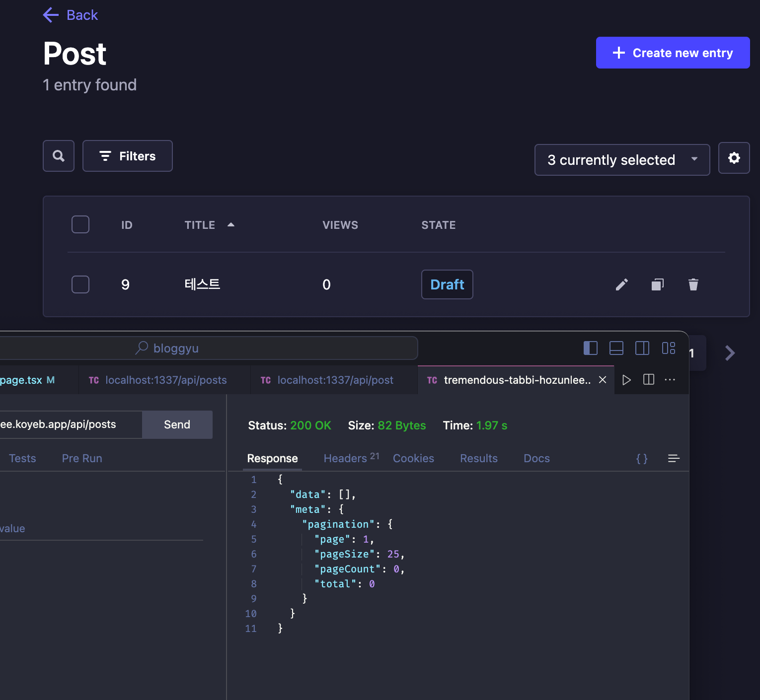Image resolution: width=760 pixels, height=700 pixels.
Task: Click the 테스트 title cell
Action: pos(202,284)
